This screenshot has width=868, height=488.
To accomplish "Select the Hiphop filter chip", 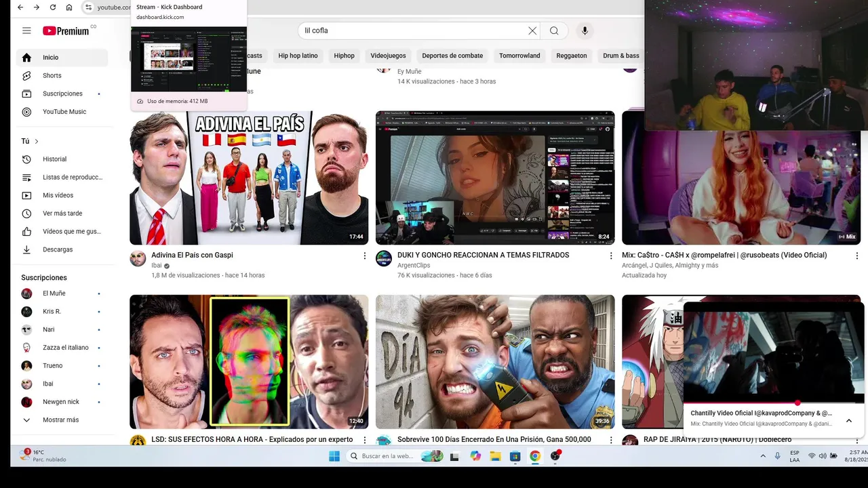I will point(344,56).
